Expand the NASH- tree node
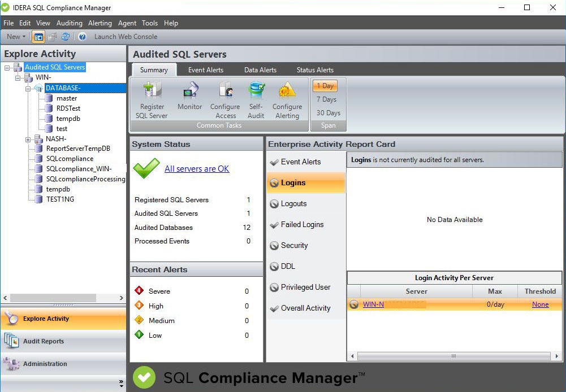The image size is (566, 392). (28, 139)
